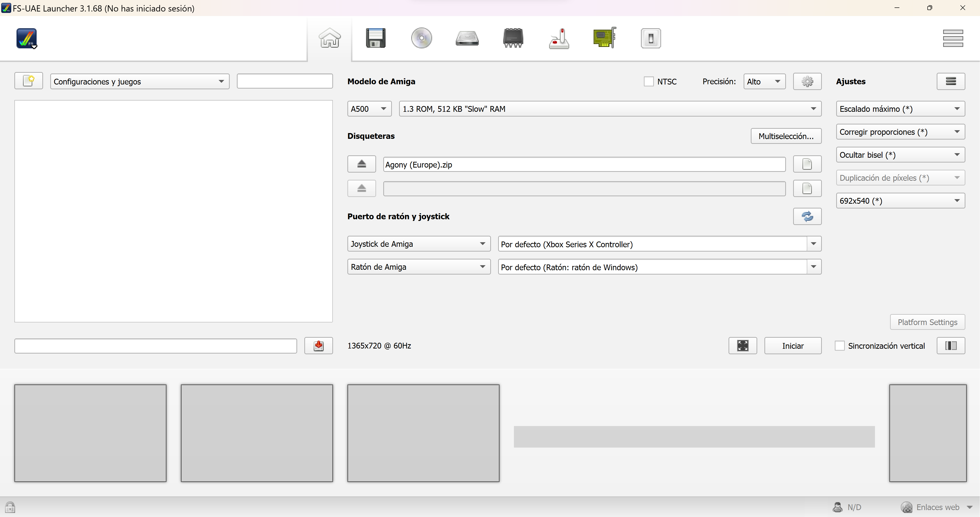Open the Enlaces web menu
Image resolution: width=980 pixels, height=517 pixels.
937,507
